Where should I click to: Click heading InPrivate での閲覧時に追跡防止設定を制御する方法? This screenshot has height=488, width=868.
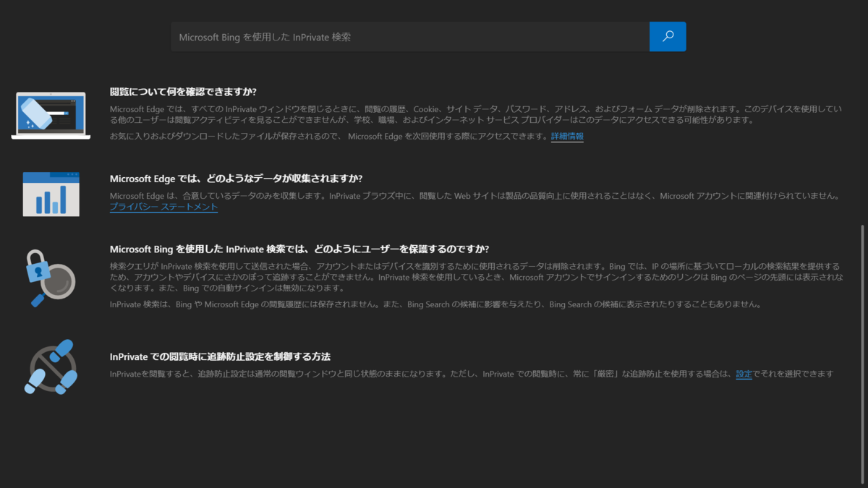[221, 356]
